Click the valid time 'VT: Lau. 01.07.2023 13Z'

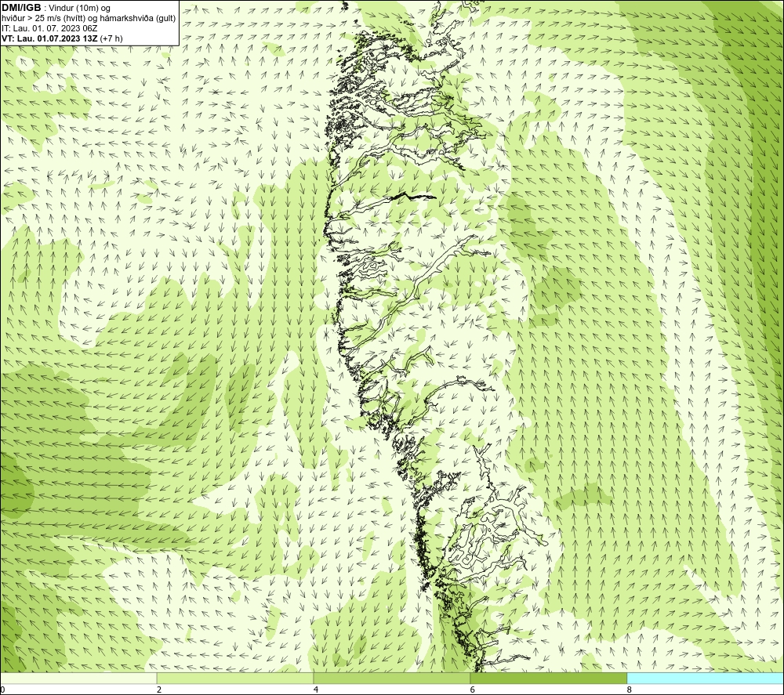click(49, 38)
